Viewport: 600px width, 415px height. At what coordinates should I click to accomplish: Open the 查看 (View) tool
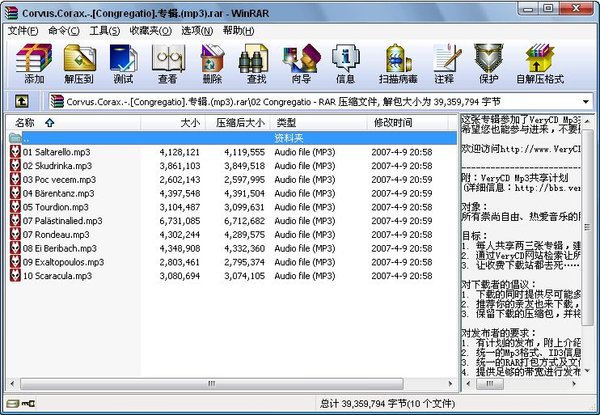(168, 63)
